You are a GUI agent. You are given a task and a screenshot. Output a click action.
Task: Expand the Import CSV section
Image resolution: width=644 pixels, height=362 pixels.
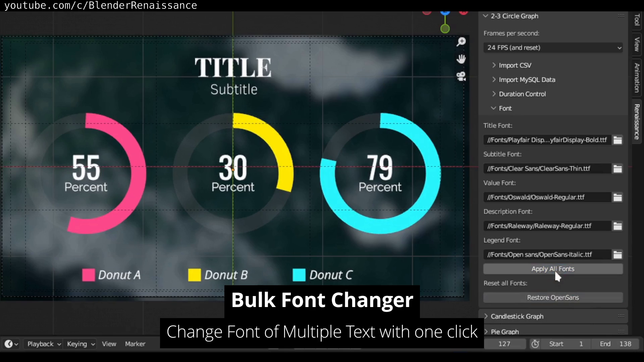coord(515,65)
